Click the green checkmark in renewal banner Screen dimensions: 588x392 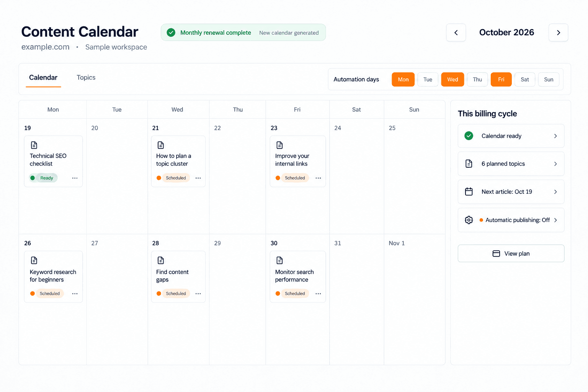coord(171,33)
